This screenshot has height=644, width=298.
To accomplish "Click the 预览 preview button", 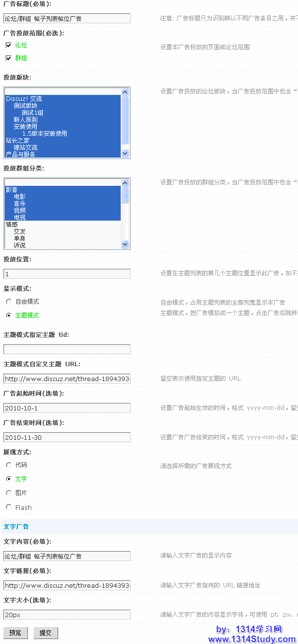I will click(15, 633).
